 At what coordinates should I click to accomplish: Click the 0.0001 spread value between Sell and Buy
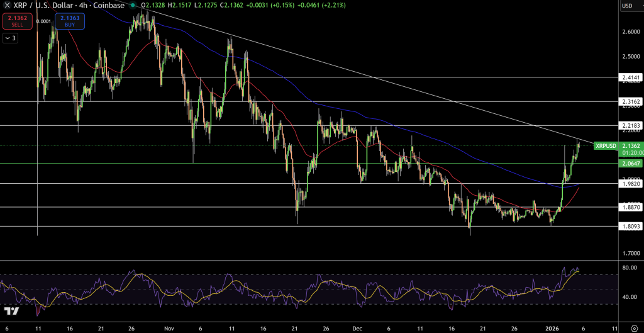(x=43, y=21)
